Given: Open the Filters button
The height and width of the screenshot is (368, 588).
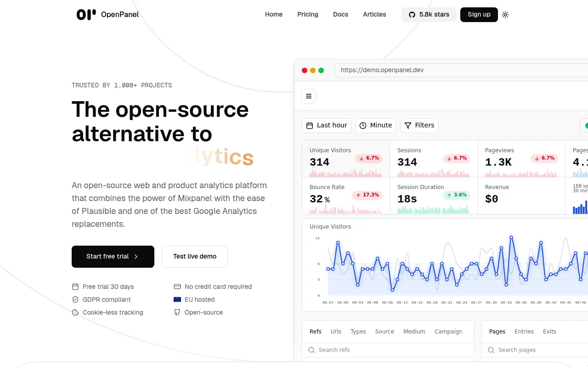Looking at the screenshot, I should (419, 126).
